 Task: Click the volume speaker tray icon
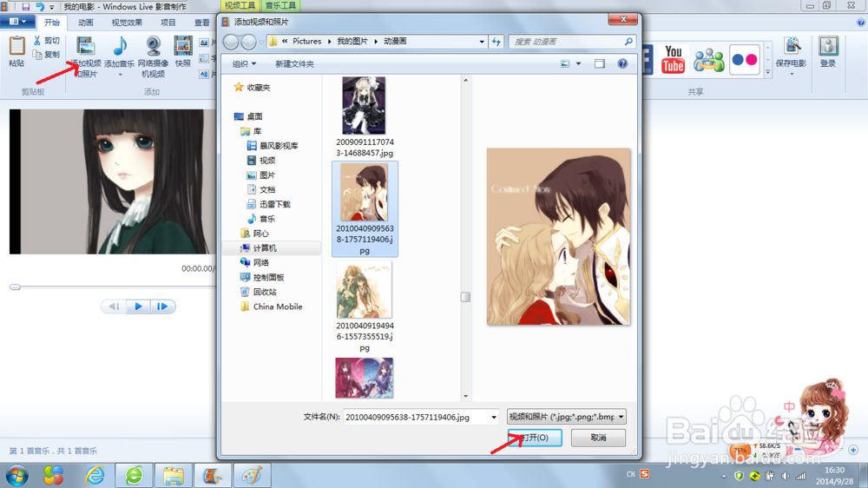pos(786,476)
